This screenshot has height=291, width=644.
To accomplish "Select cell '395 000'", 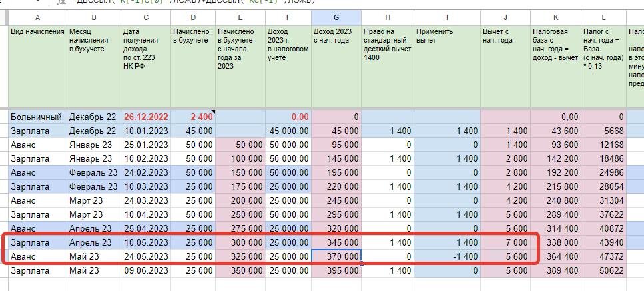I will click(336, 270).
